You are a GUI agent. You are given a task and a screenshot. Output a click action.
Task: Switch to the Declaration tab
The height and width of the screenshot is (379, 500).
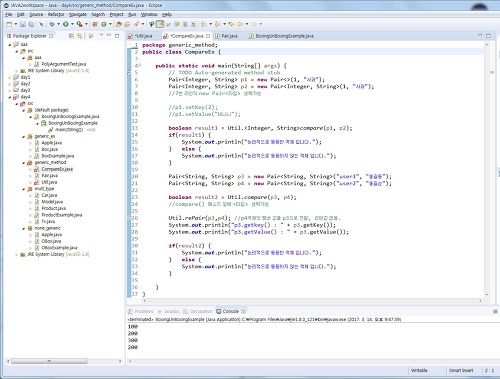click(x=198, y=311)
